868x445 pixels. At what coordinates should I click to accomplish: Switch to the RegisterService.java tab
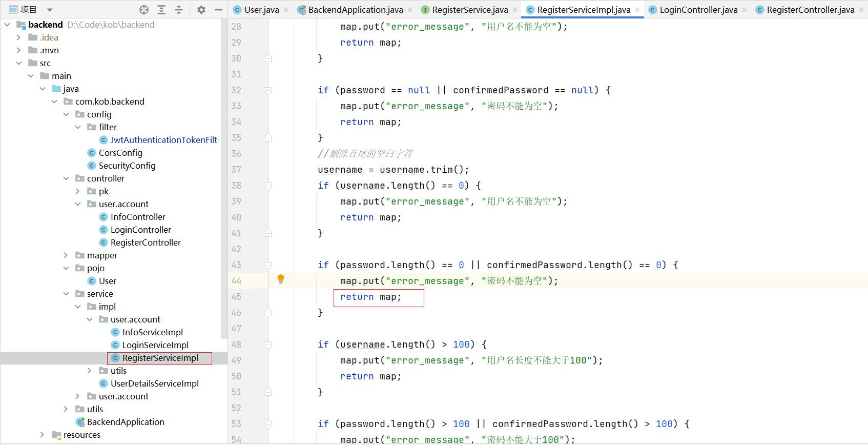coord(469,10)
